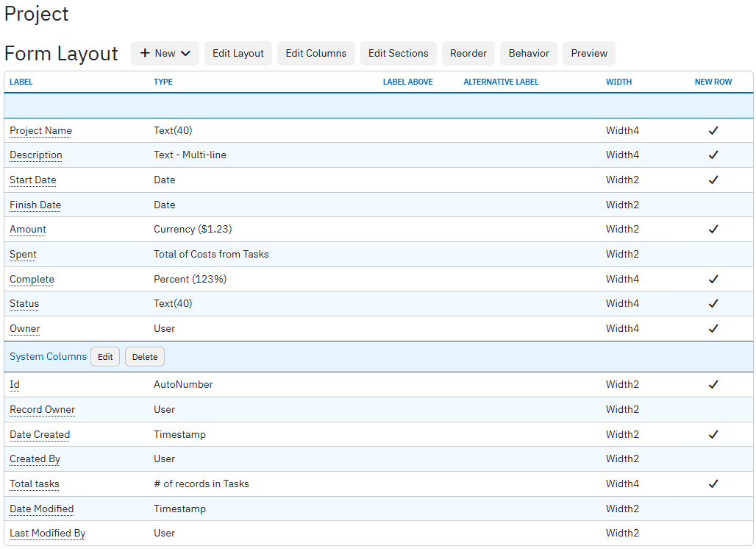The width and height of the screenshot is (756, 549).
Task: Open the Project Name field
Action: coord(41,131)
